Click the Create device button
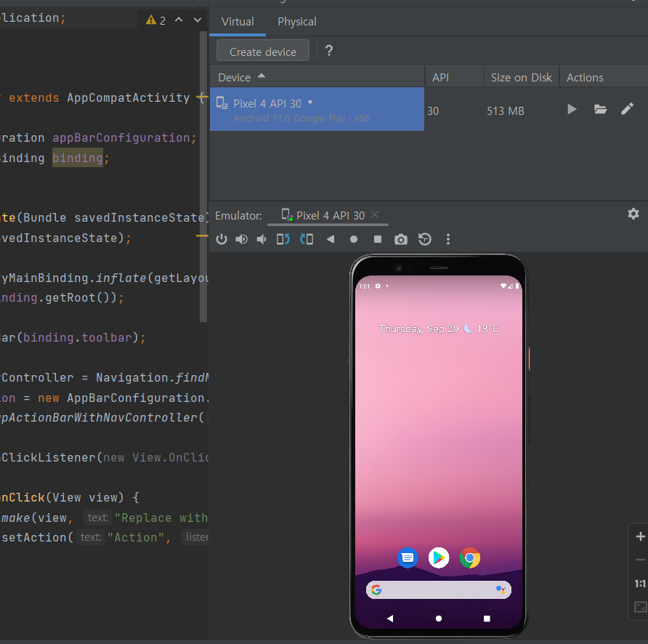The height and width of the screenshot is (644, 648). click(263, 52)
